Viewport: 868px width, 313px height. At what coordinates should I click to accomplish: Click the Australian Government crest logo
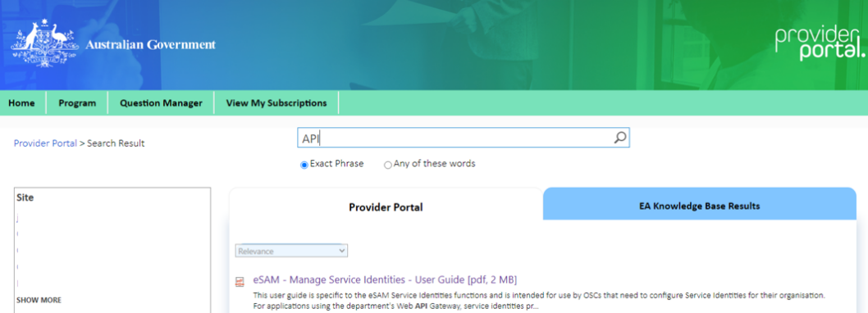(44, 44)
